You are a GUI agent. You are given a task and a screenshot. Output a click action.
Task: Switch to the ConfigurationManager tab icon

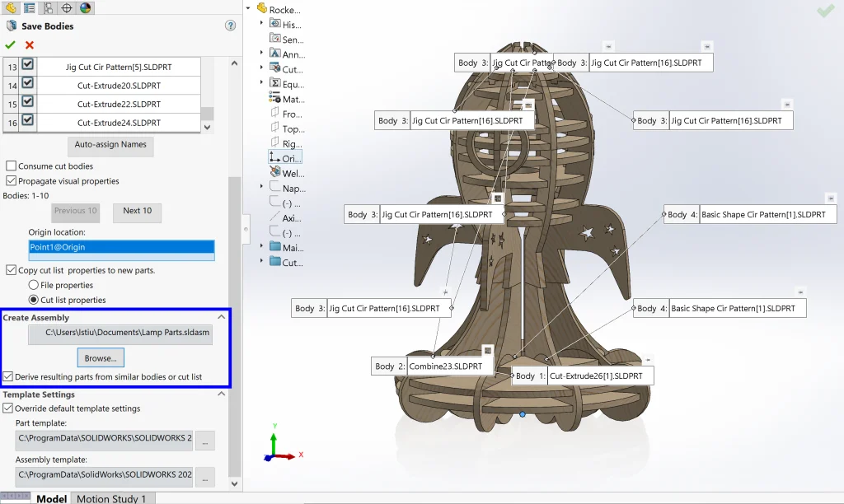[x=48, y=8]
